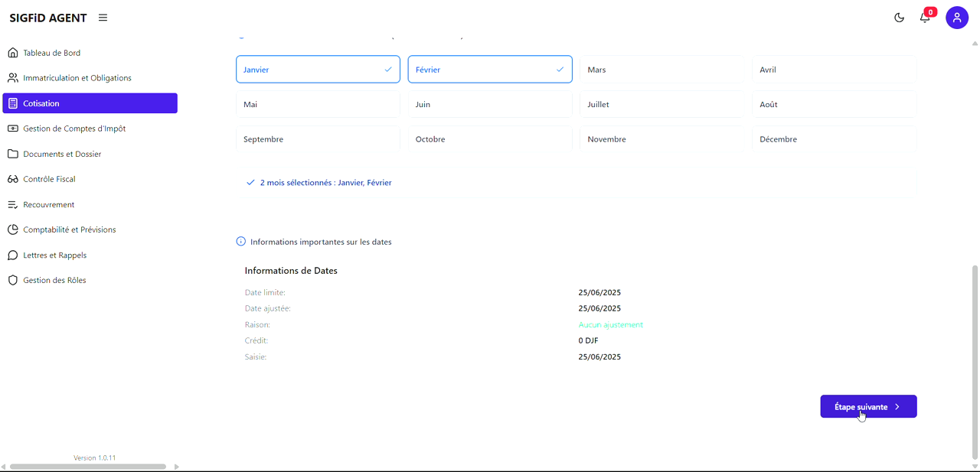Click the Contrôle Fiscal glasses icon
The image size is (980, 472).
tap(13, 179)
